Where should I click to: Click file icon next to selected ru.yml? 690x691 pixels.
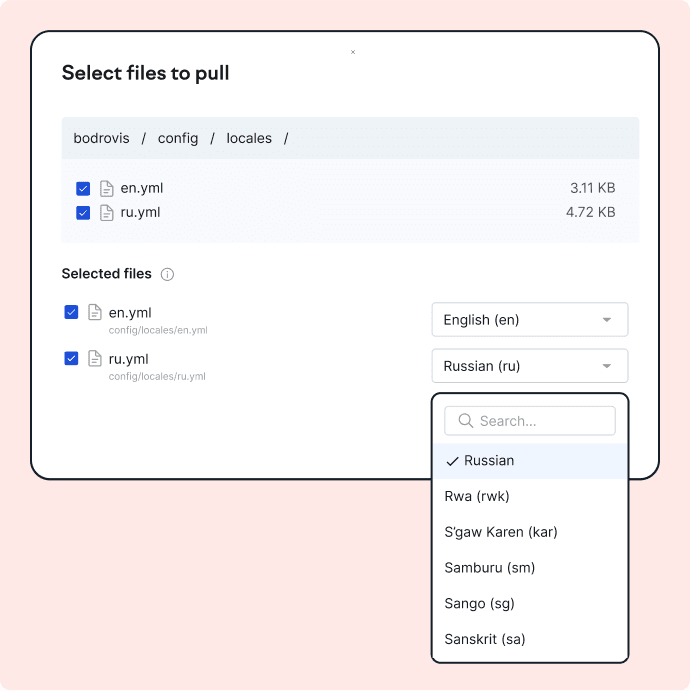pos(95,358)
